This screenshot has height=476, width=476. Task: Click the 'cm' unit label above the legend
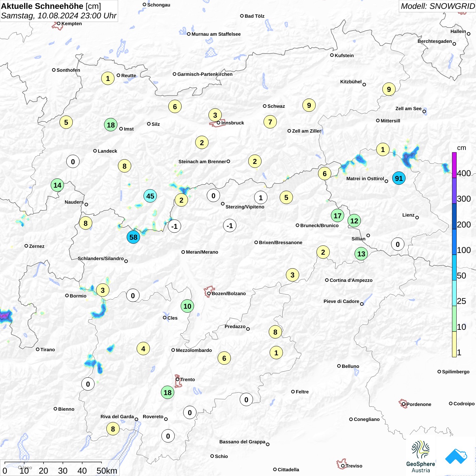[461, 148]
